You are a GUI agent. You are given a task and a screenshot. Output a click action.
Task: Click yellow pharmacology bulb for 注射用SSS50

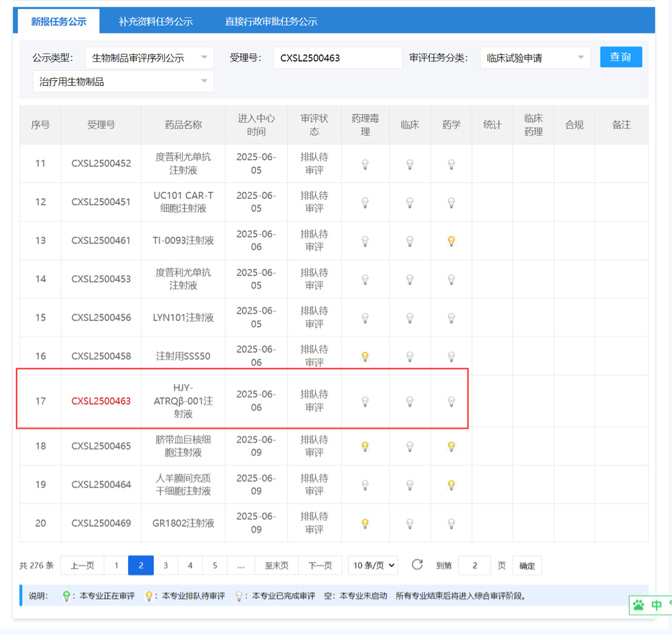point(365,356)
